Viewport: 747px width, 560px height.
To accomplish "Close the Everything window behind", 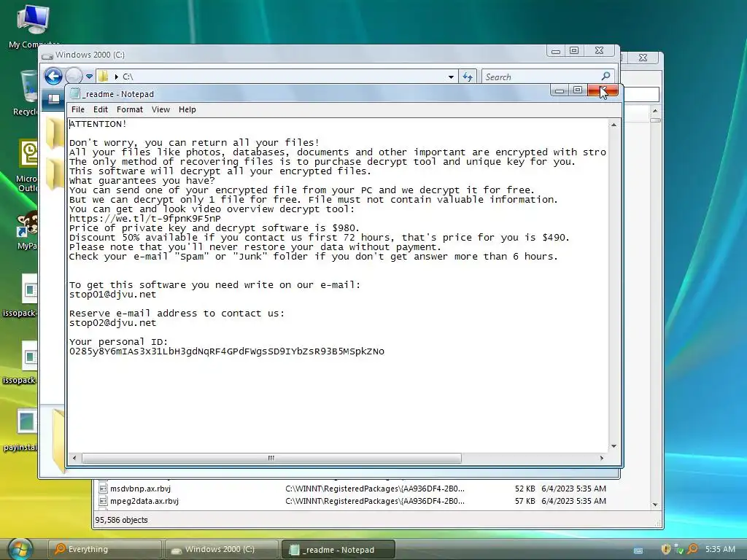I will pos(643,58).
